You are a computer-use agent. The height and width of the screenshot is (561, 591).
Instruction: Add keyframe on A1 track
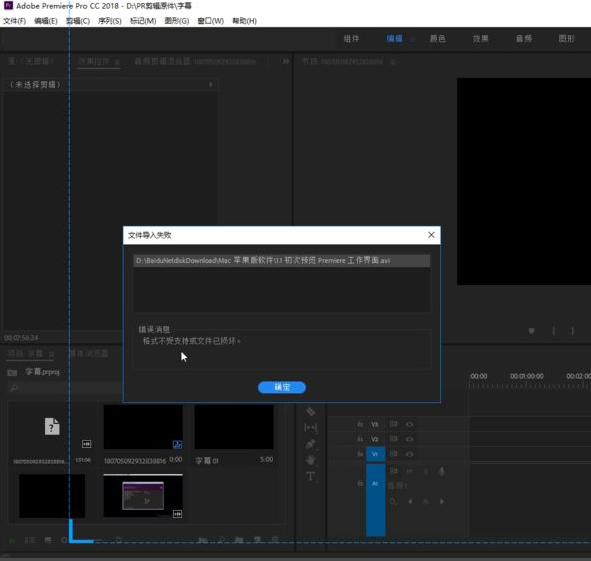pyautogui.click(x=426, y=501)
